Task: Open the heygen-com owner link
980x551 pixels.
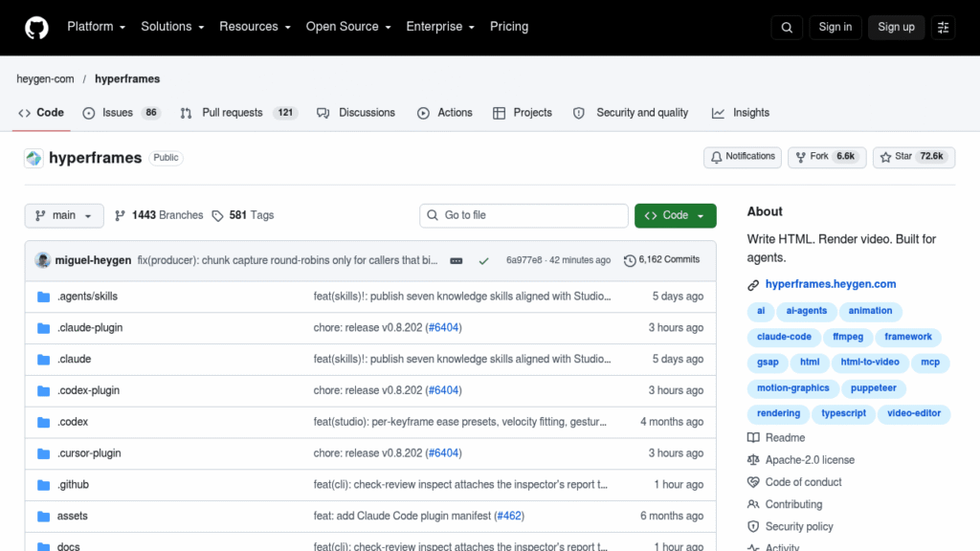Action: click(x=45, y=79)
